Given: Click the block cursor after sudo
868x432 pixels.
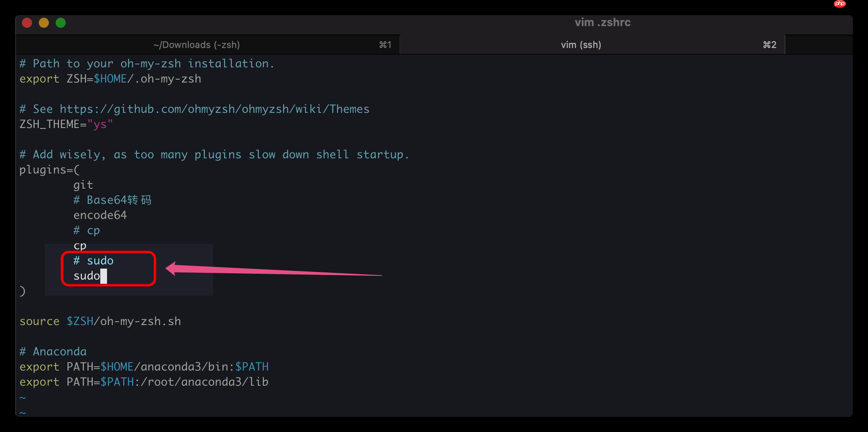Looking at the screenshot, I should click(x=104, y=276).
